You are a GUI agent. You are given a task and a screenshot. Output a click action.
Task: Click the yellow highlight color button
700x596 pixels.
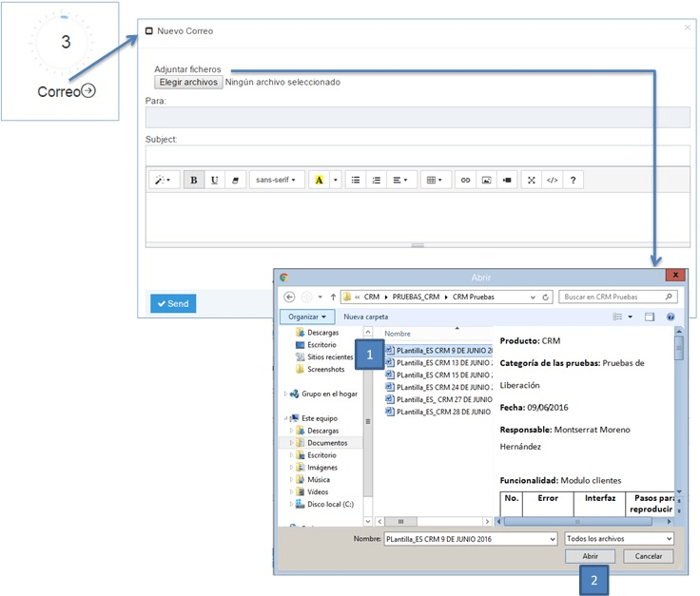[x=319, y=180]
